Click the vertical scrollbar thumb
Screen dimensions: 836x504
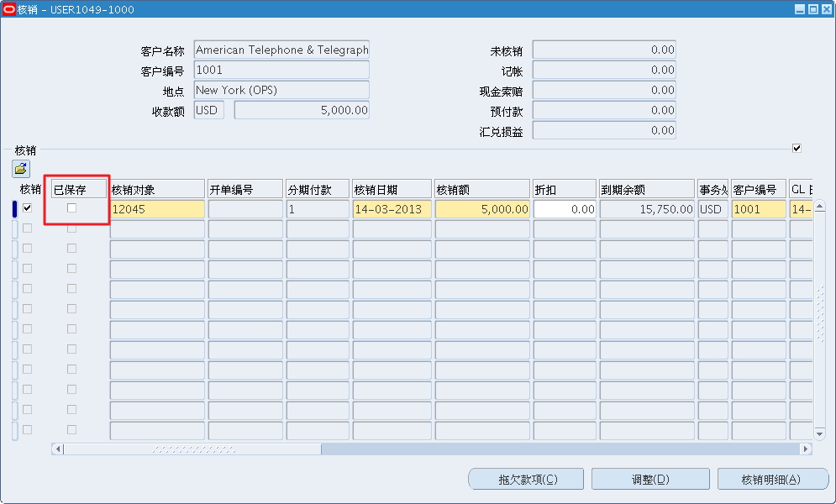820,320
